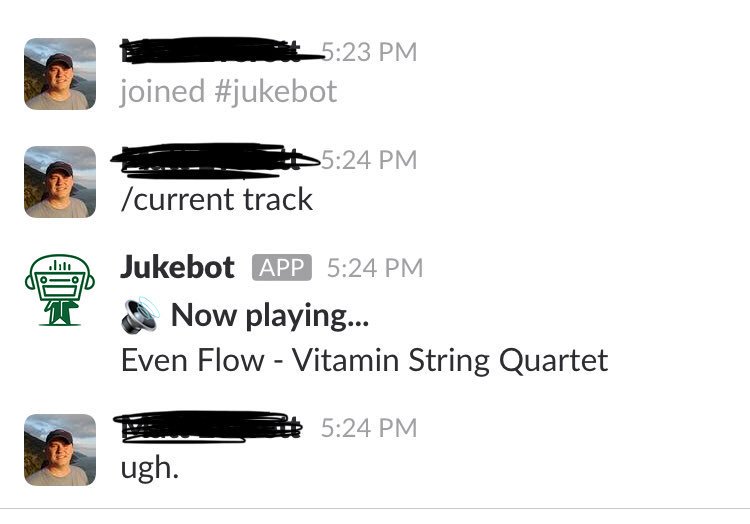750x524 pixels.
Task: Click the timestamp above the ugh. message
Action: pos(369,427)
